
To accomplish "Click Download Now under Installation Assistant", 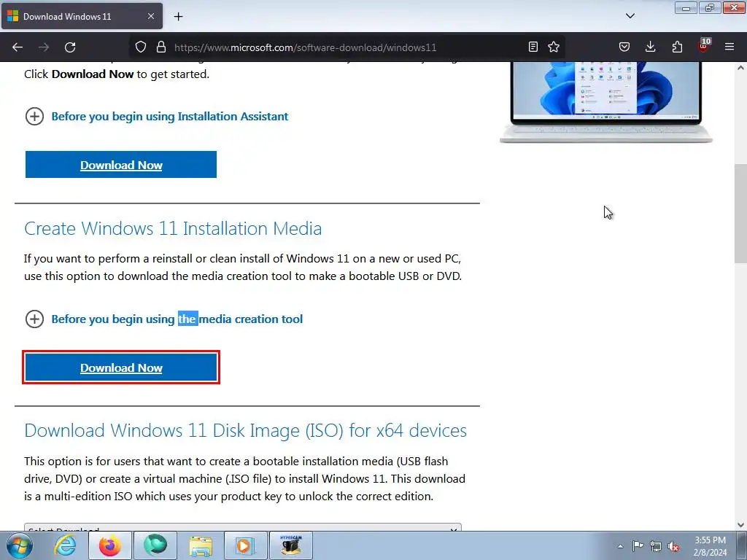I will [121, 165].
